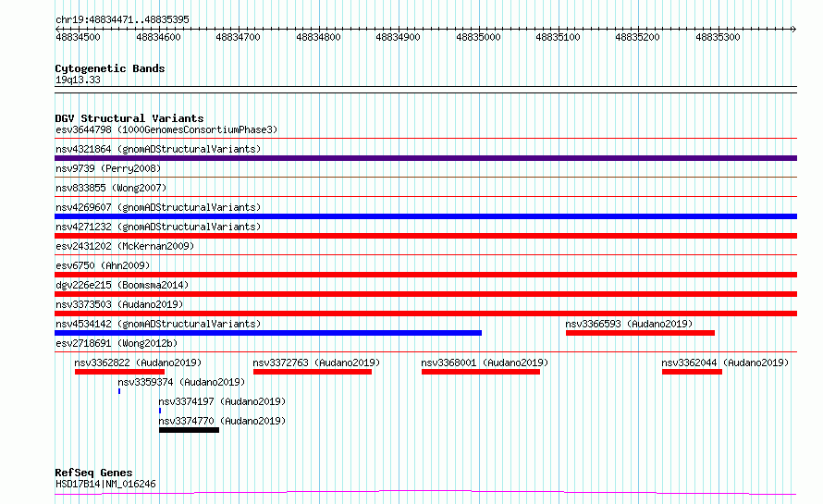Click the blue nsv4269607 variant bar
The image size is (823, 504).
[425, 216]
